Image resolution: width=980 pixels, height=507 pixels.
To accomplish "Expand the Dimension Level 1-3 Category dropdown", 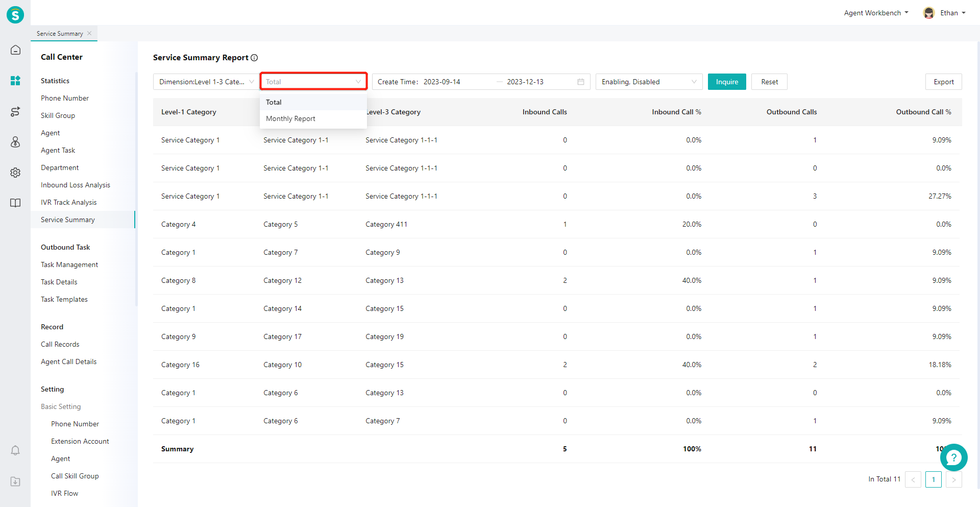I will tap(206, 82).
